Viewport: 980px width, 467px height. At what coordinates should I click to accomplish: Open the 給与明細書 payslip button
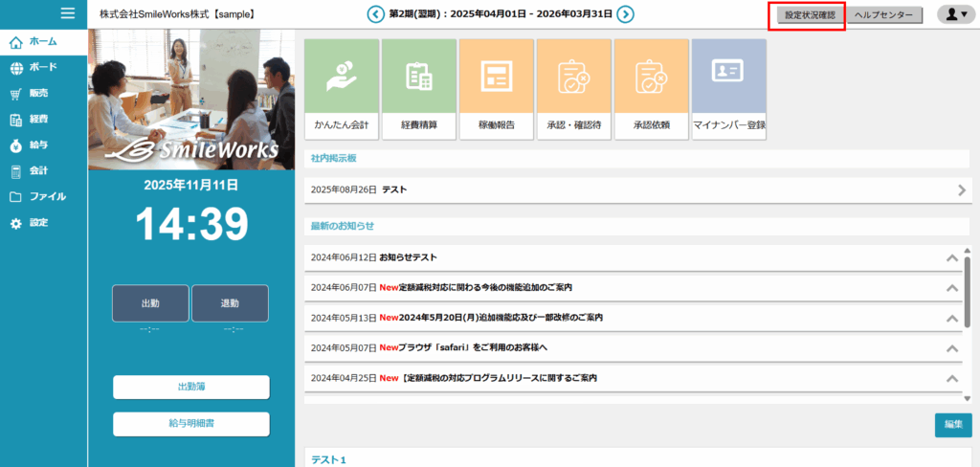click(191, 423)
